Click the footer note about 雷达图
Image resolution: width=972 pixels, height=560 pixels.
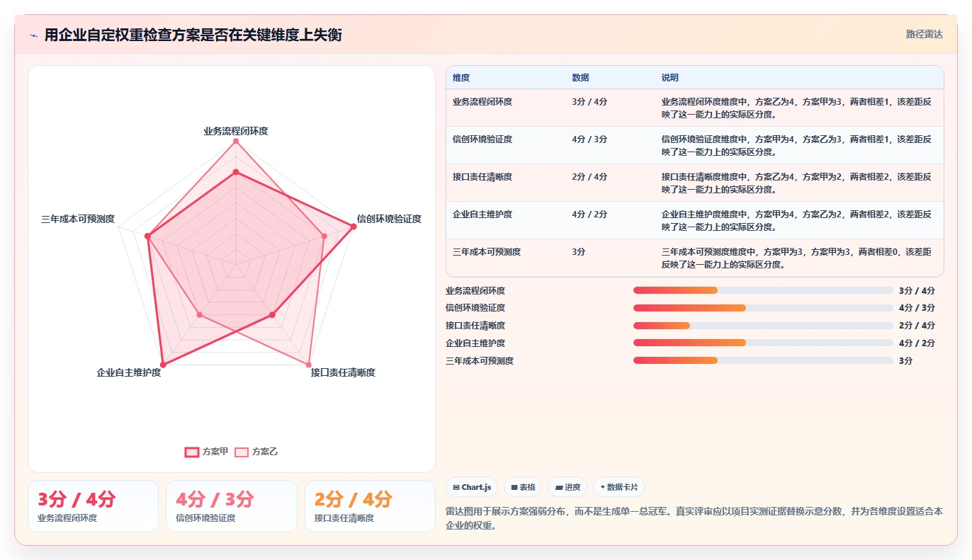[694, 518]
